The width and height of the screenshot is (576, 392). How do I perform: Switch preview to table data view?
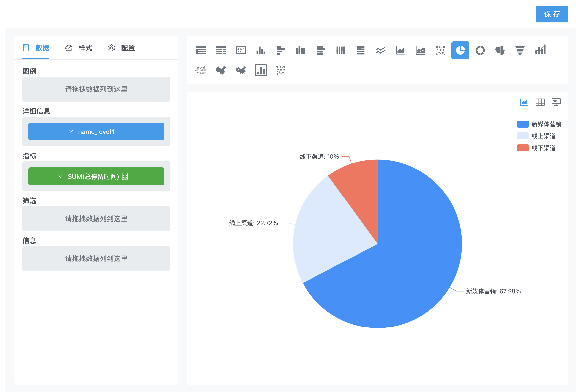[540, 102]
